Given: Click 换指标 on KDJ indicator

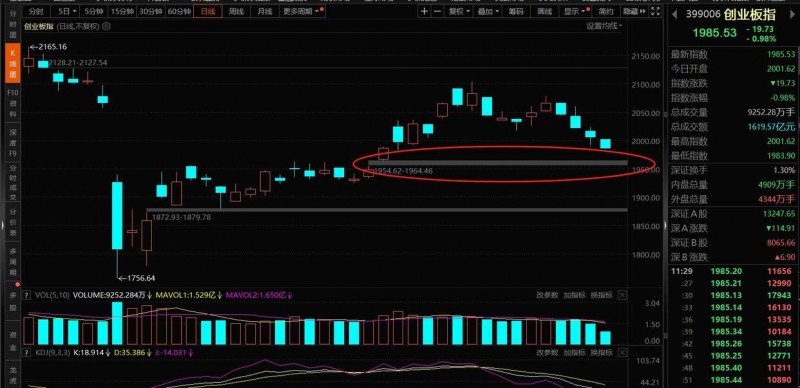Looking at the screenshot, I should click(601, 353).
